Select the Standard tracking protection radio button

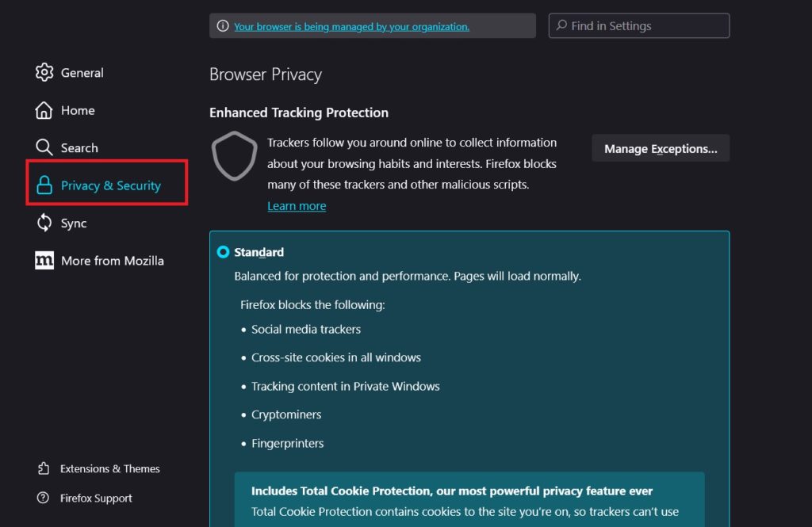click(223, 252)
